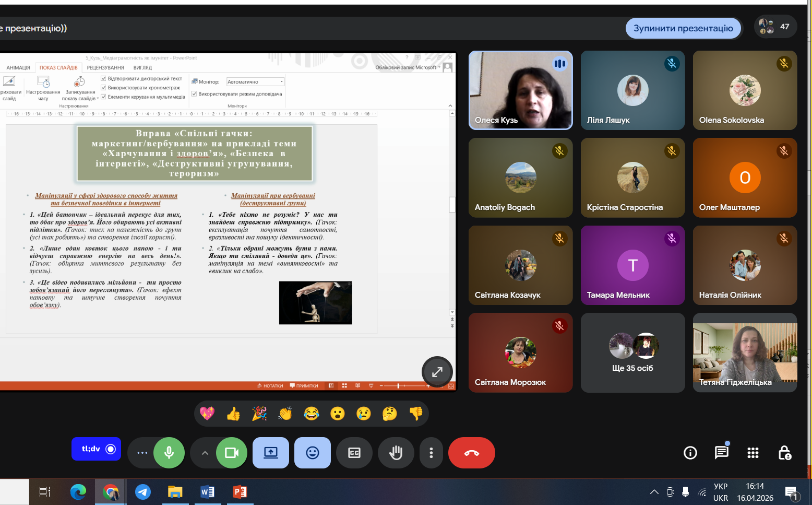The height and width of the screenshot is (505, 812).
Task: Open more options three-dot menu
Action: 431,453
